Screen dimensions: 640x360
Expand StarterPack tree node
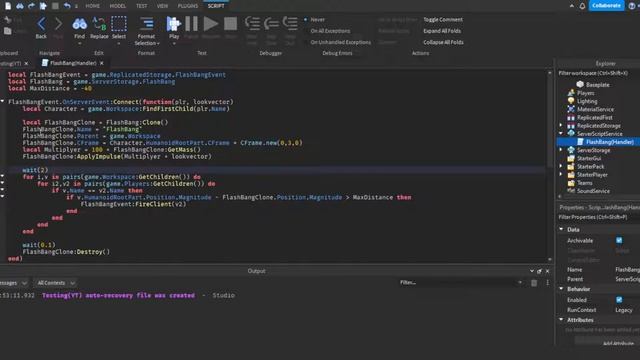tap(561, 166)
